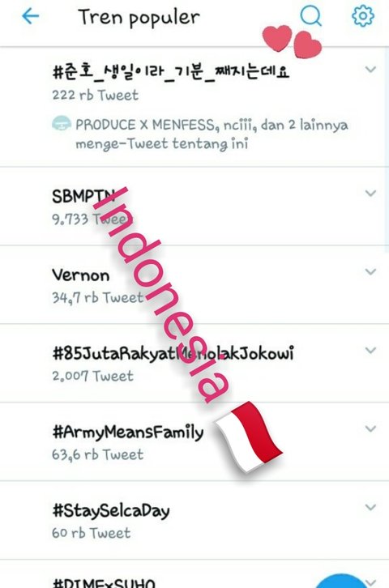Open the search magnifier icon
Screen dimensions: 389x588
(311, 16)
